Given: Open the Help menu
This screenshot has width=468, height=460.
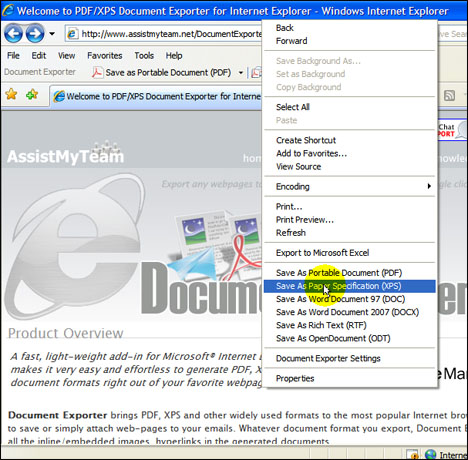Looking at the screenshot, I should (x=174, y=55).
